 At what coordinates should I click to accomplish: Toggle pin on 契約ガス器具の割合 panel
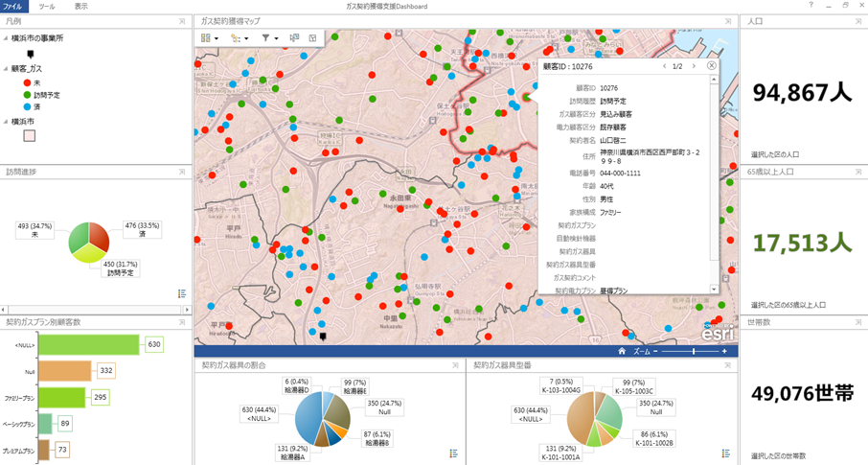point(455,365)
